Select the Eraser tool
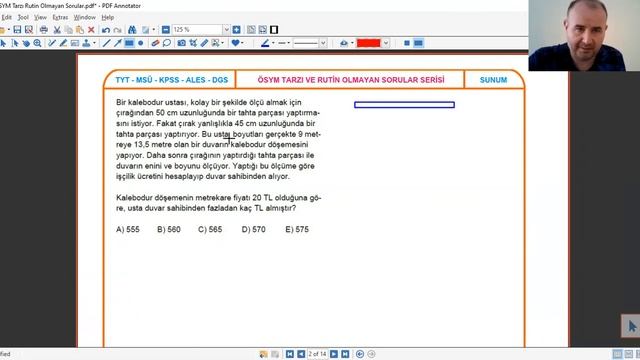The width and height of the screenshot is (640, 360). pyautogui.click(x=155, y=43)
